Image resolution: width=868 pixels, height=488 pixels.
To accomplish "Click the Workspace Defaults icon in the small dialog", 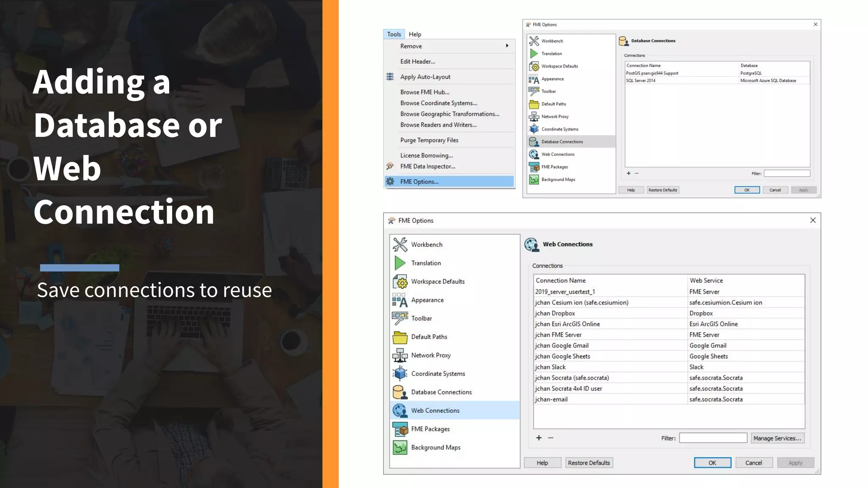I will point(534,66).
